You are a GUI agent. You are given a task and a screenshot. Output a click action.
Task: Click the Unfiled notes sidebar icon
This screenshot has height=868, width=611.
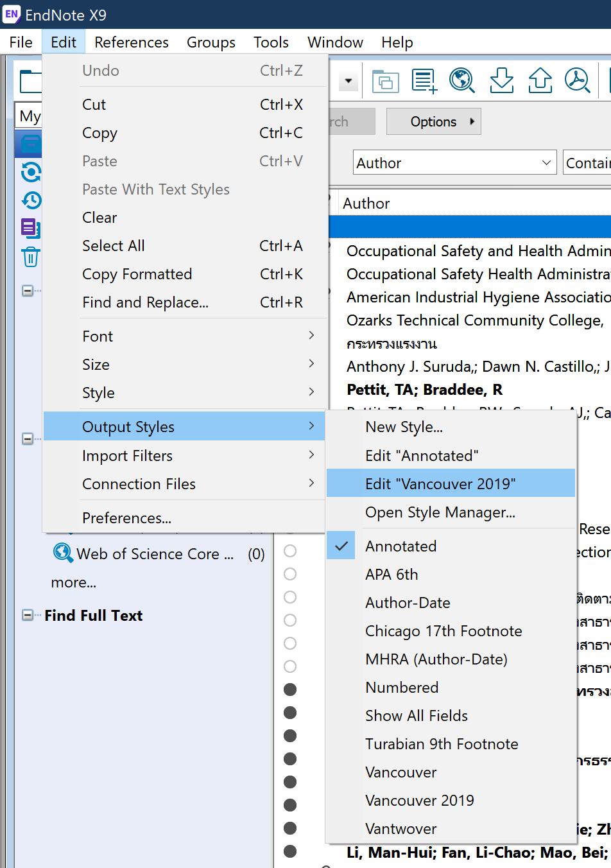tap(31, 228)
